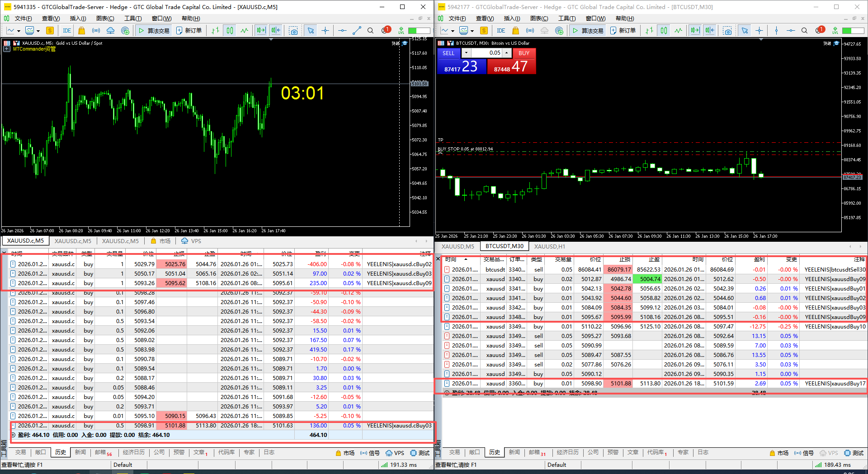This screenshot has width=868, height=474.
Task: Open level (LVL) icon in BTCUSDT toolbar
Action: (x=835, y=31)
